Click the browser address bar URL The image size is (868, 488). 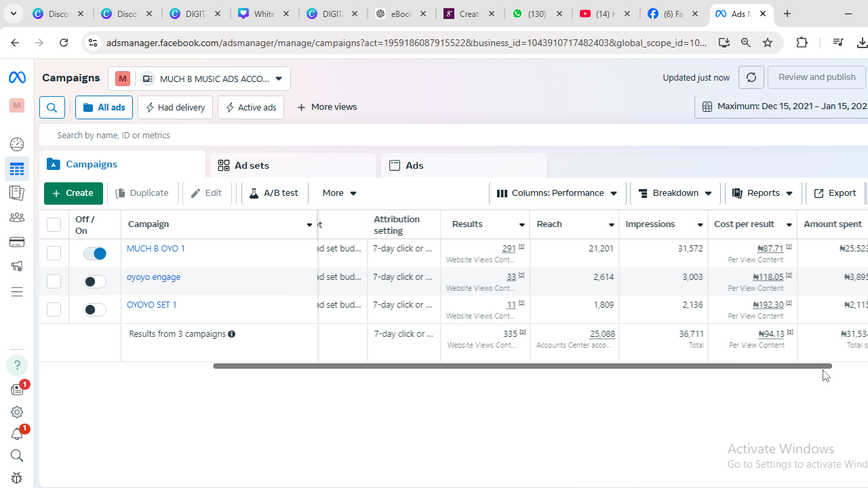point(407,43)
